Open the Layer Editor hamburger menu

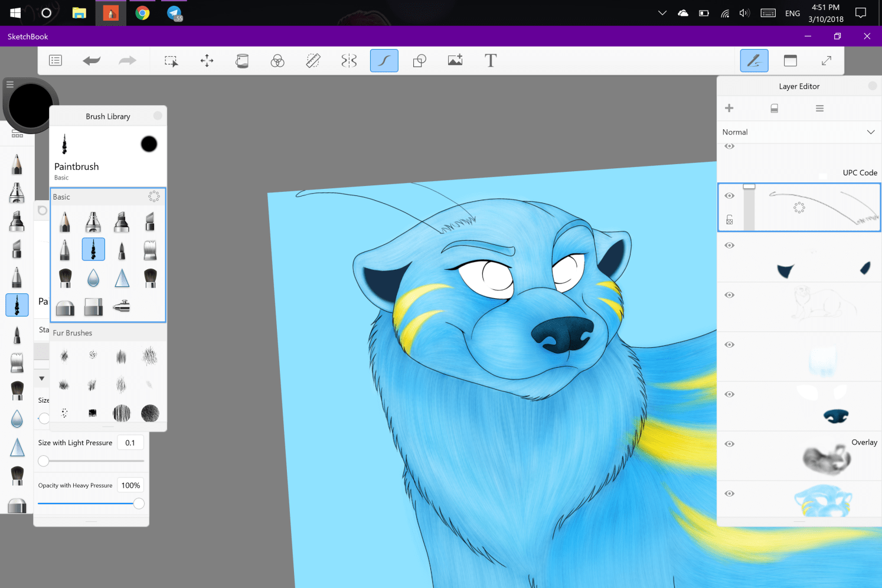[819, 108]
